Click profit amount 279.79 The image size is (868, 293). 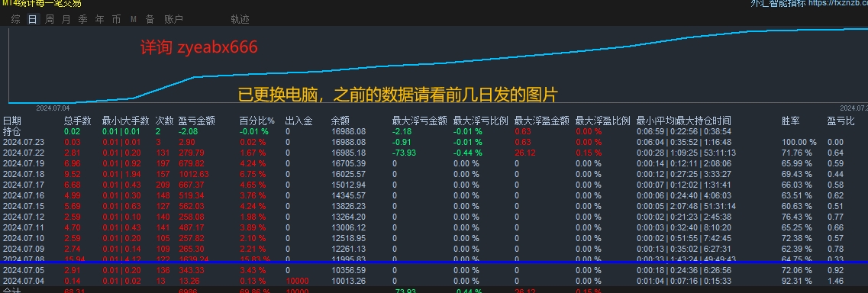click(x=191, y=153)
